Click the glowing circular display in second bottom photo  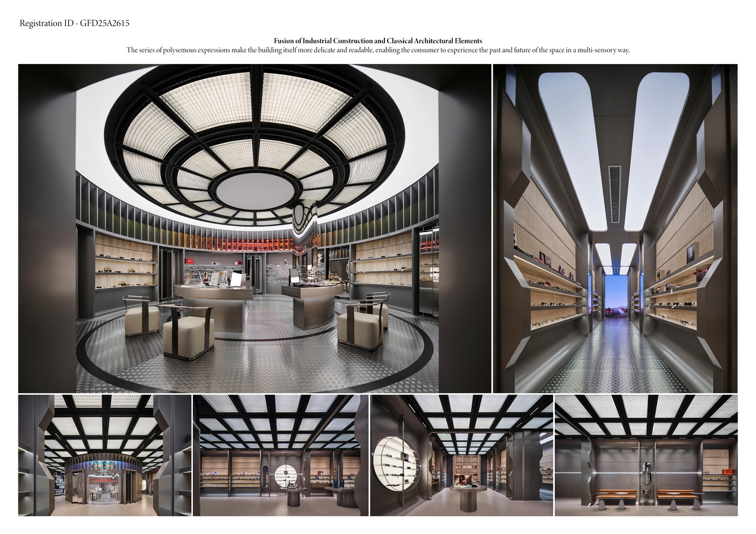coord(287,476)
